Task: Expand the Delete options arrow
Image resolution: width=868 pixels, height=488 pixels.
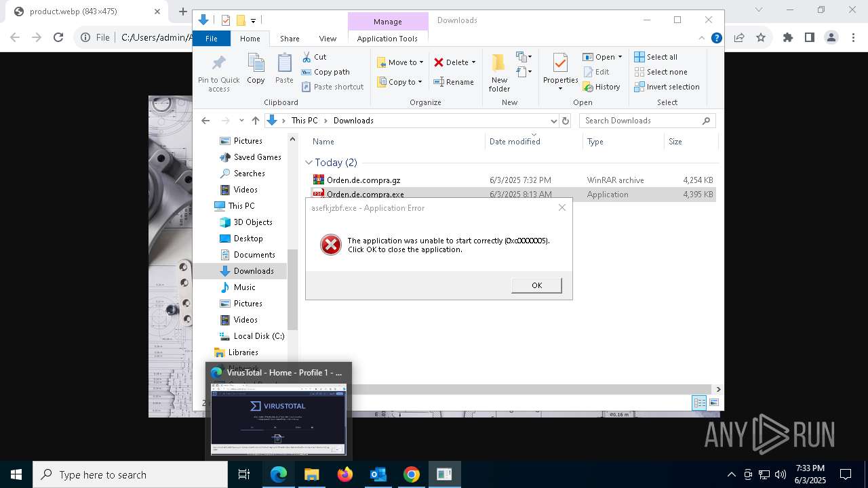Action: click(x=473, y=62)
